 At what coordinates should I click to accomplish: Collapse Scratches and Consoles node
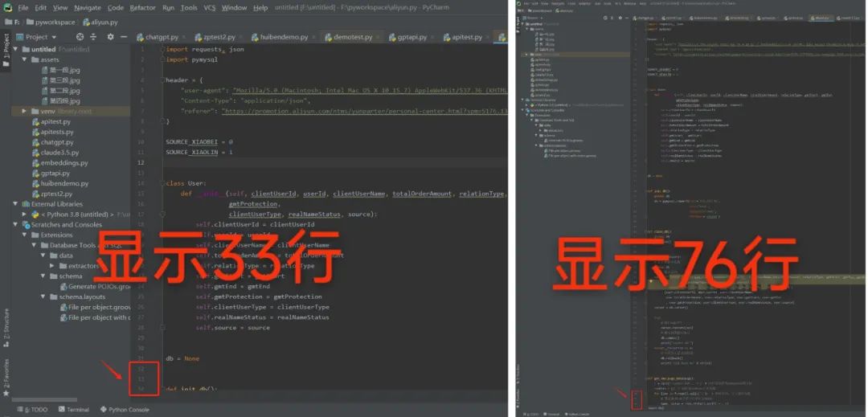click(15, 224)
